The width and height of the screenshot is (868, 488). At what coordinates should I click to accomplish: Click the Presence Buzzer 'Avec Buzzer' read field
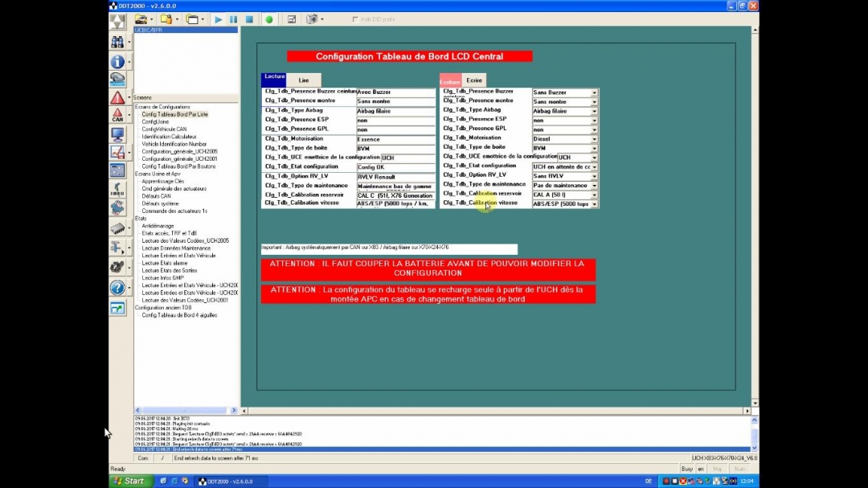click(395, 92)
